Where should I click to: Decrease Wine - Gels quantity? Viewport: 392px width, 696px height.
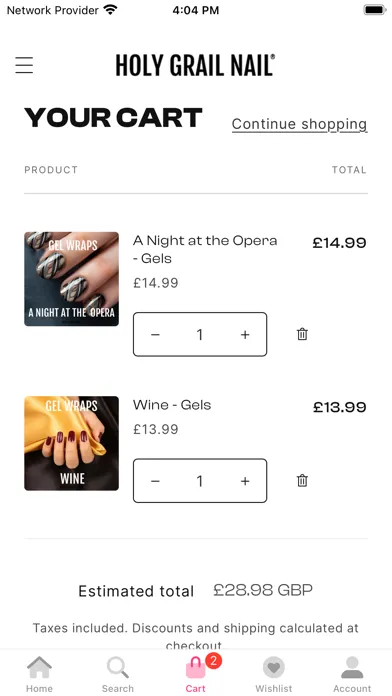[155, 481]
